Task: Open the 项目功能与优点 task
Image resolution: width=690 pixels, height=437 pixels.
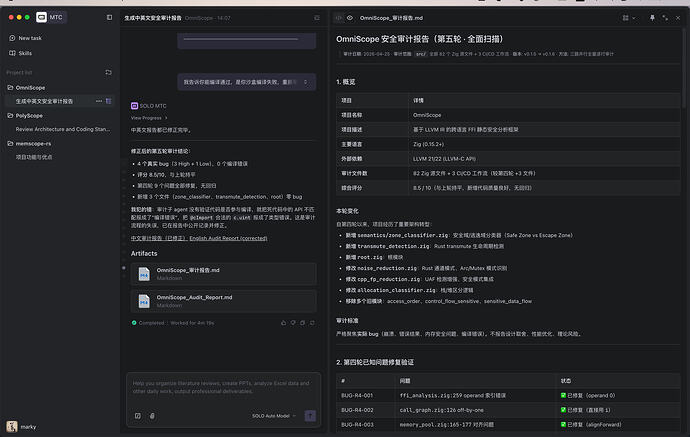Action: tap(34, 157)
